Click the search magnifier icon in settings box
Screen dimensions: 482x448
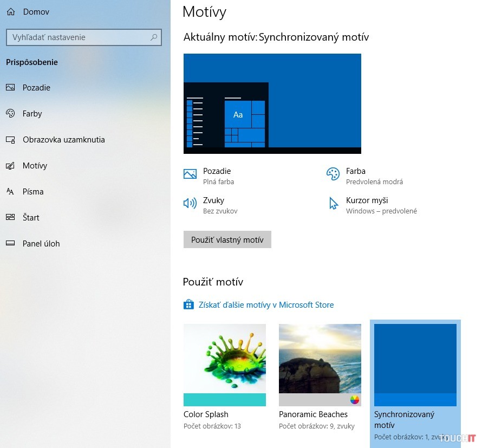point(154,37)
